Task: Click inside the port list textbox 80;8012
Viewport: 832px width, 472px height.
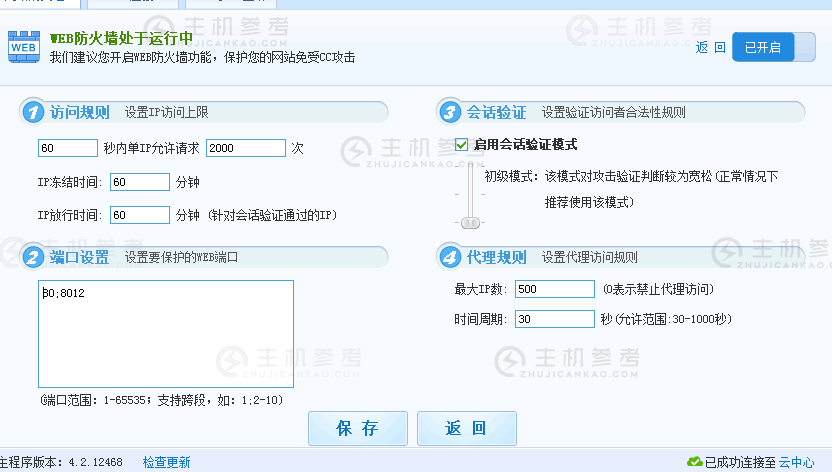Action: [166, 334]
